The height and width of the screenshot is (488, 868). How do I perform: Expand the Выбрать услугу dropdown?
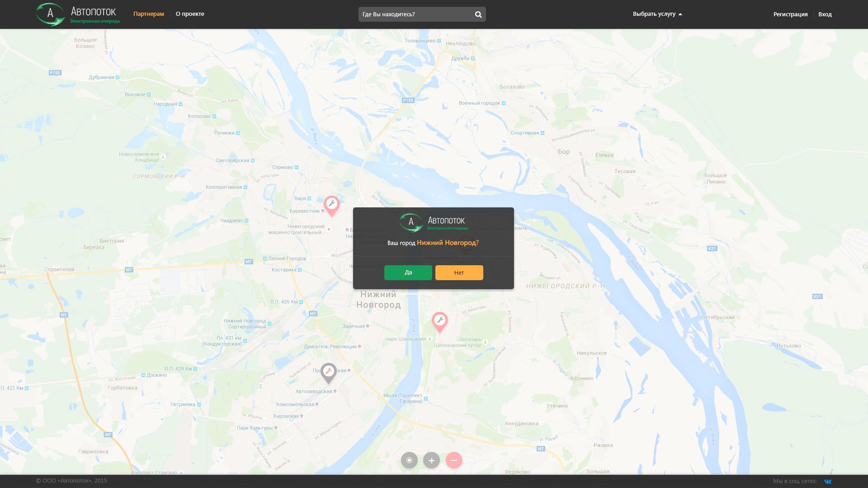(657, 14)
